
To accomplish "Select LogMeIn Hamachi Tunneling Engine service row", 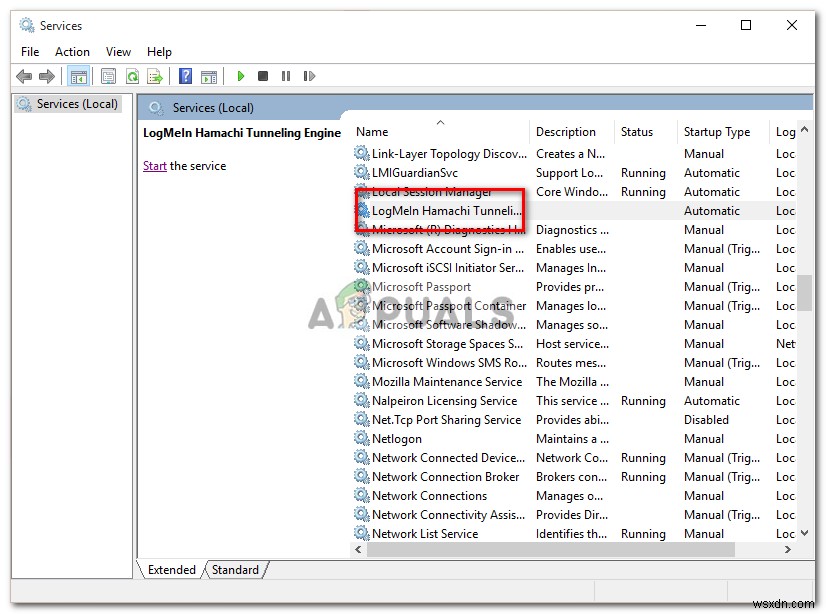I will click(574, 211).
